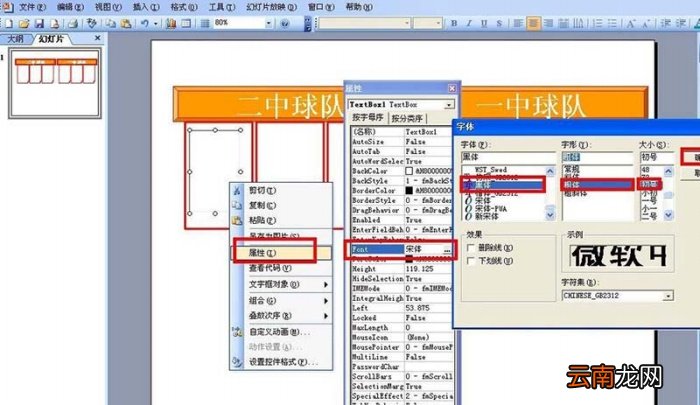The width and height of the screenshot is (700, 405).
Task: Choose 自定义动画 in the context menu
Action: point(281,332)
